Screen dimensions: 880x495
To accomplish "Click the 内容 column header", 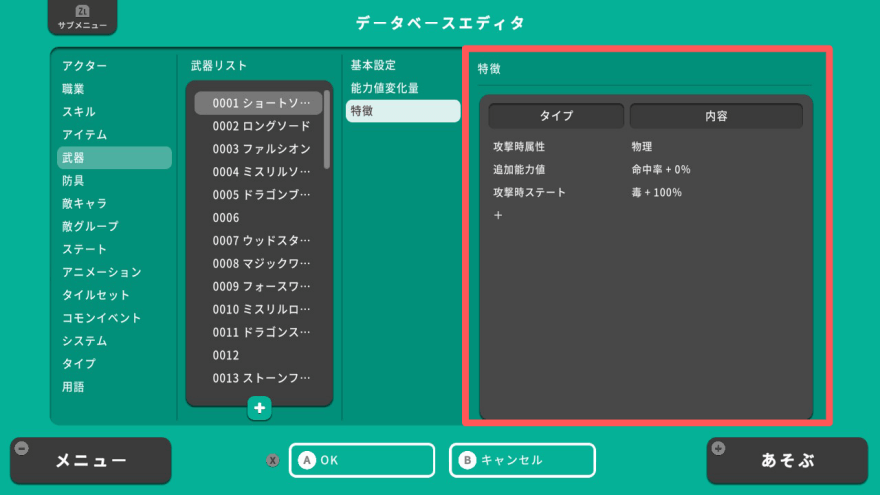I will (716, 116).
